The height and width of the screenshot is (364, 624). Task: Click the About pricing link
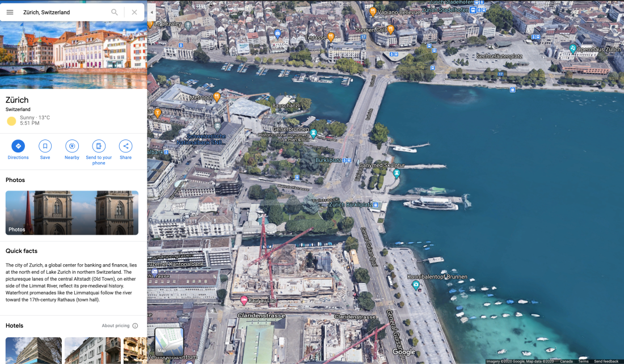pyautogui.click(x=115, y=325)
